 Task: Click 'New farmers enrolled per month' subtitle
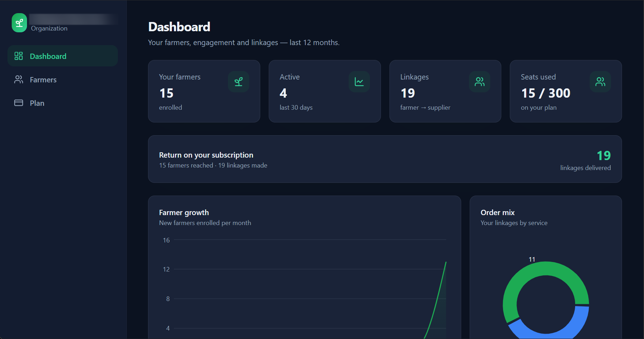point(205,223)
